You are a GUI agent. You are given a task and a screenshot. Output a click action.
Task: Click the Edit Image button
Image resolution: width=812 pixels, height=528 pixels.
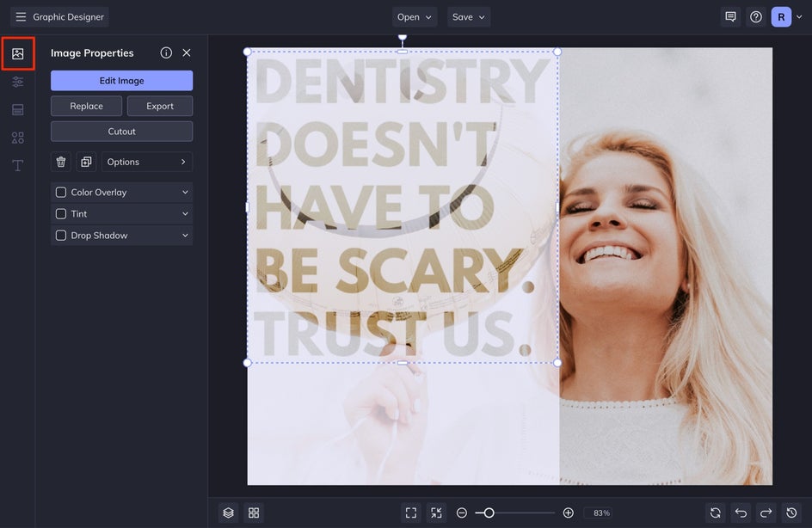[121, 81]
